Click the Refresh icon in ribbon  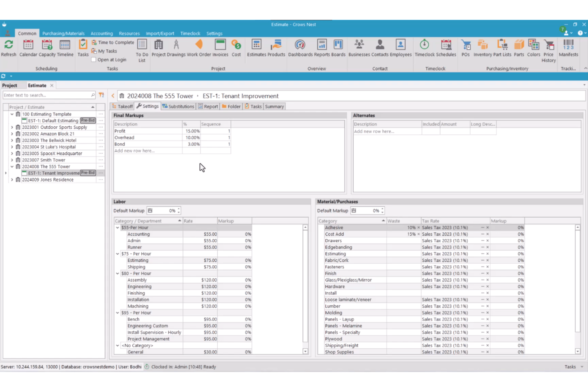click(8, 48)
